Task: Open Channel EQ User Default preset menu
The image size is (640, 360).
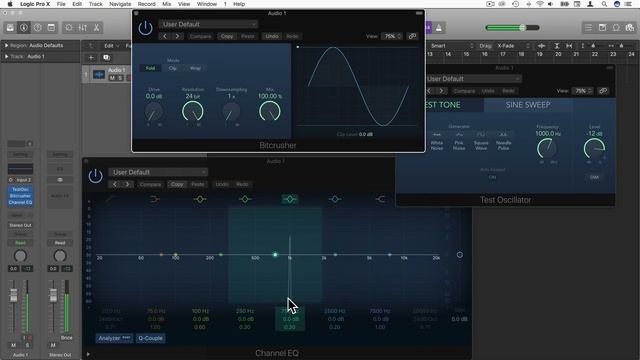Action: pyautogui.click(x=158, y=172)
